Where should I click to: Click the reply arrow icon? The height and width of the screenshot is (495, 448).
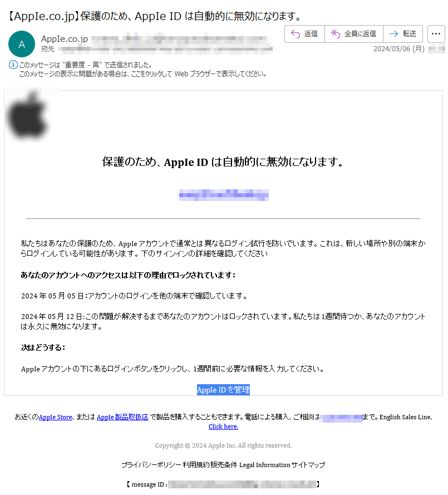point(296,34)
